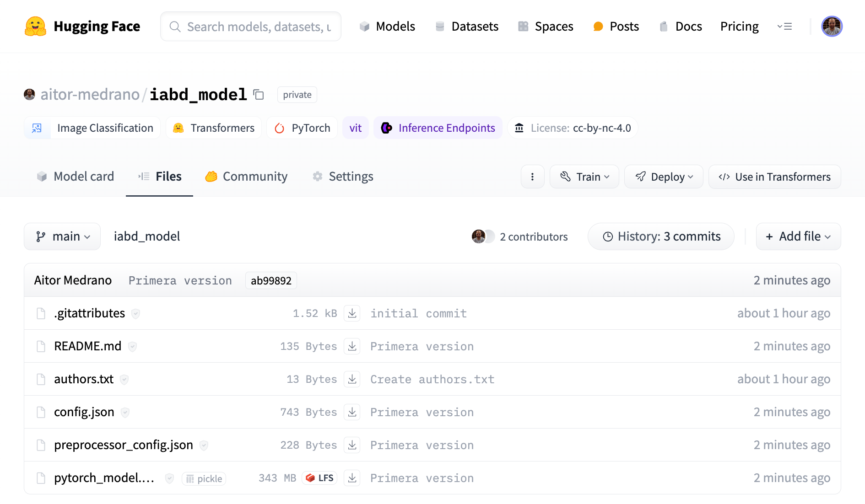Screen dimensions: 865x504
Task: Open Pricing page
Action: coord(739,27)
